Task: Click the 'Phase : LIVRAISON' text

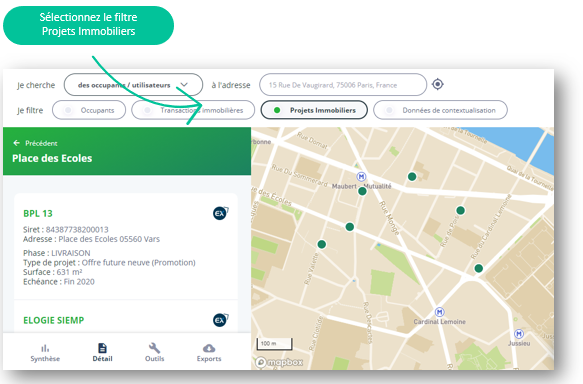Action: tap(57, 253)
